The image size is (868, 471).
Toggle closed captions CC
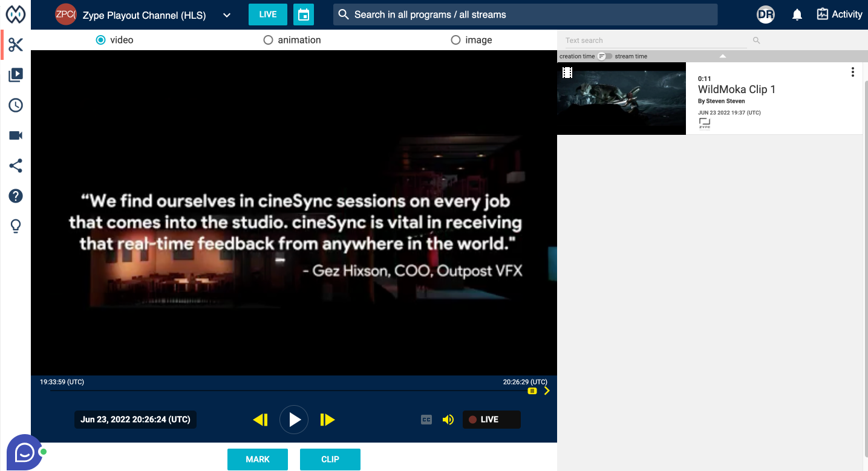[x=426, y=420]
